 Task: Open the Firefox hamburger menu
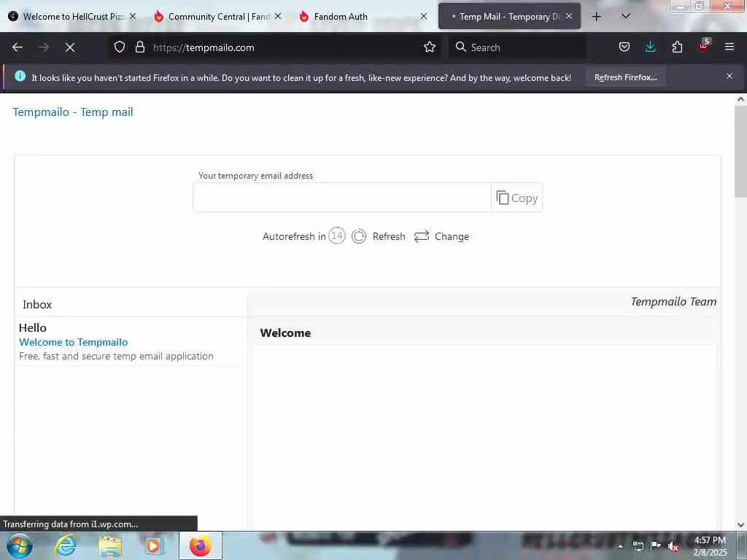coord(729,47)
